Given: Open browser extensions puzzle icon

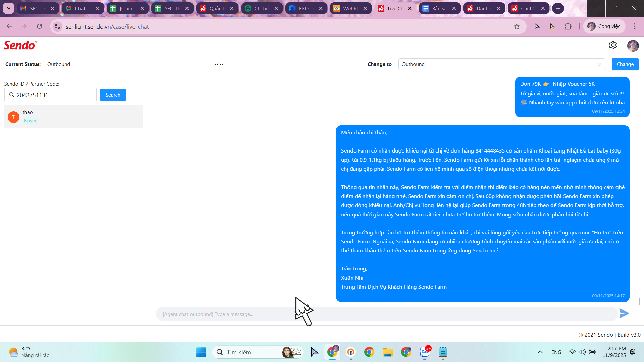Looking at the screenshot, I should [568, 26].
